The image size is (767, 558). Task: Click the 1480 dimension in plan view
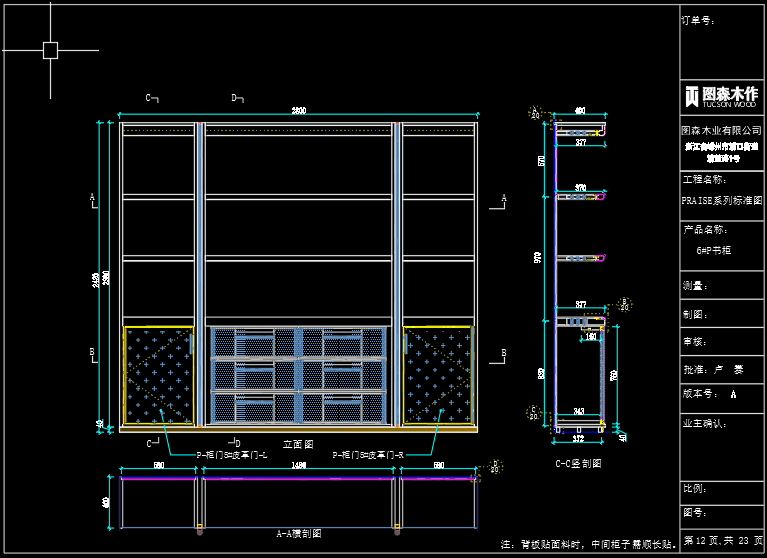(298, 466)
